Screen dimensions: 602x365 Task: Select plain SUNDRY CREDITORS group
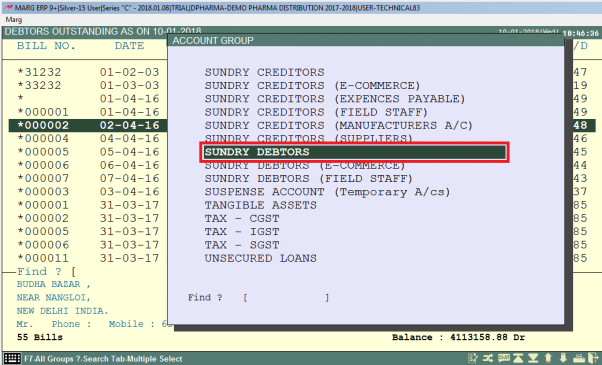tap(265, 73)
